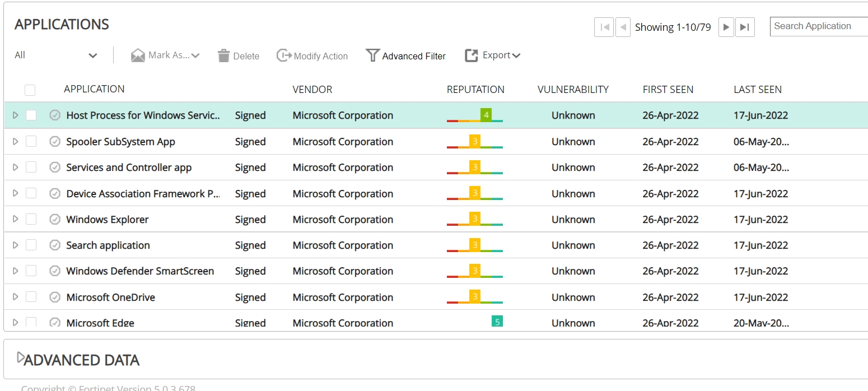Viewport: 868px width, 391px height.
Task: Click the Mark As envelope icon
Action: click(x=138, y=55)
